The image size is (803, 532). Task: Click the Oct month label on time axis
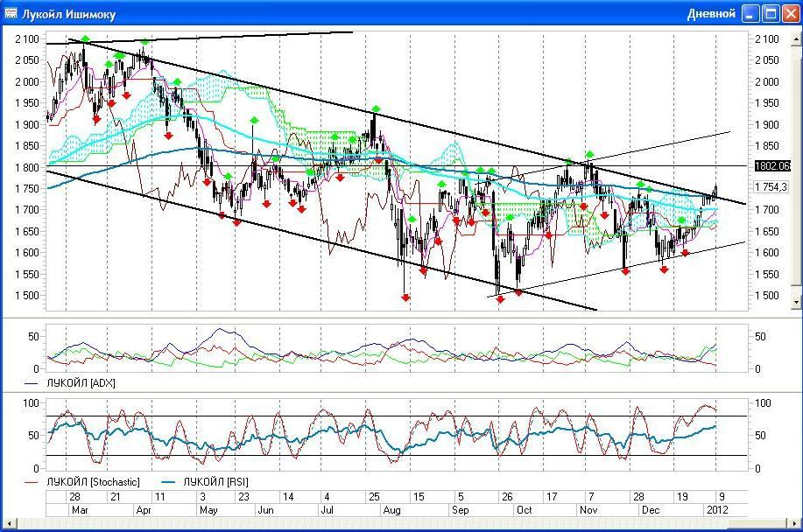[524, 509]
